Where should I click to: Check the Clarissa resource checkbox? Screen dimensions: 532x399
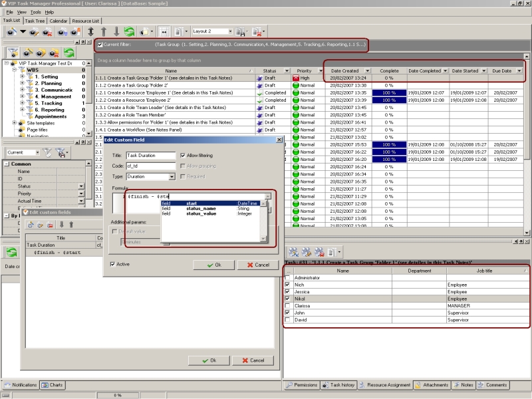[x=287, y=305]
